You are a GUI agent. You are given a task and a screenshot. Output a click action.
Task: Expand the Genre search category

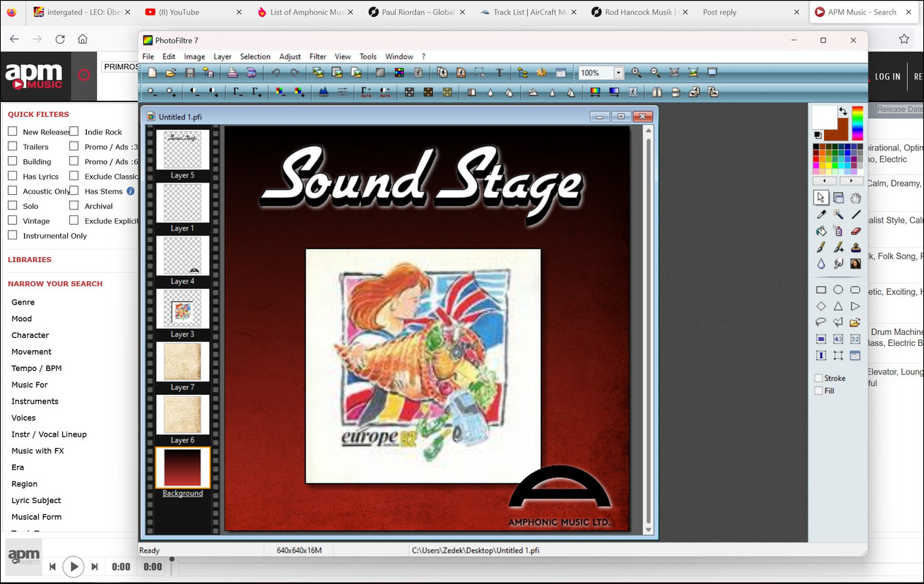[x=23, y=302]
